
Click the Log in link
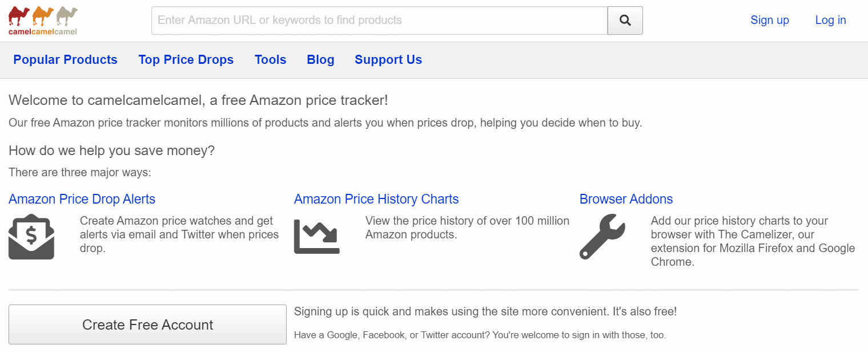830,19
